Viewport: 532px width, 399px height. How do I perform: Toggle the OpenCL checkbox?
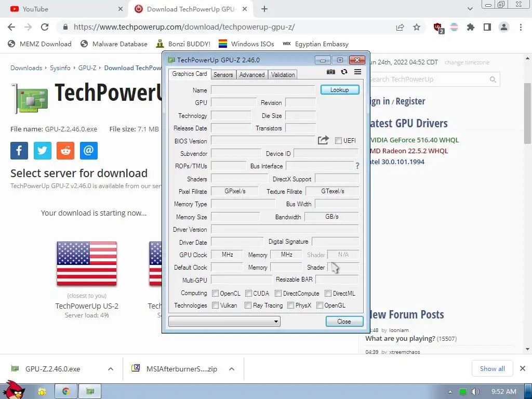point(215,293)
